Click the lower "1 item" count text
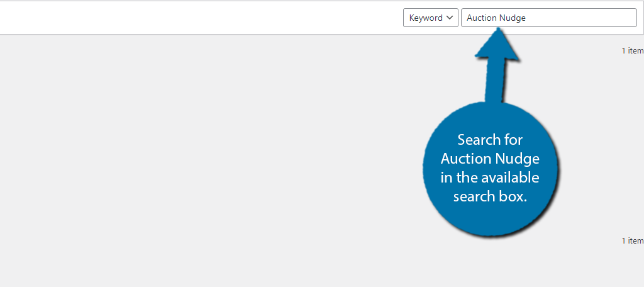The image size is (644, 287). point(633,241)
